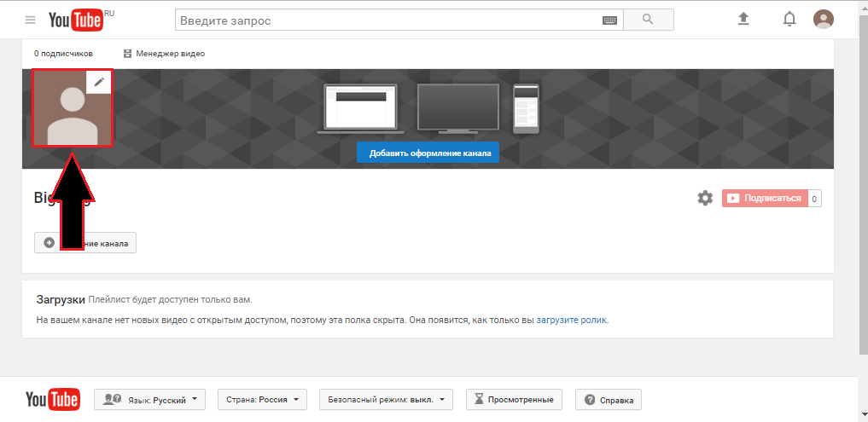Open the hamburger guide menu
Screen dimensions: 868x422
[31, 20]
